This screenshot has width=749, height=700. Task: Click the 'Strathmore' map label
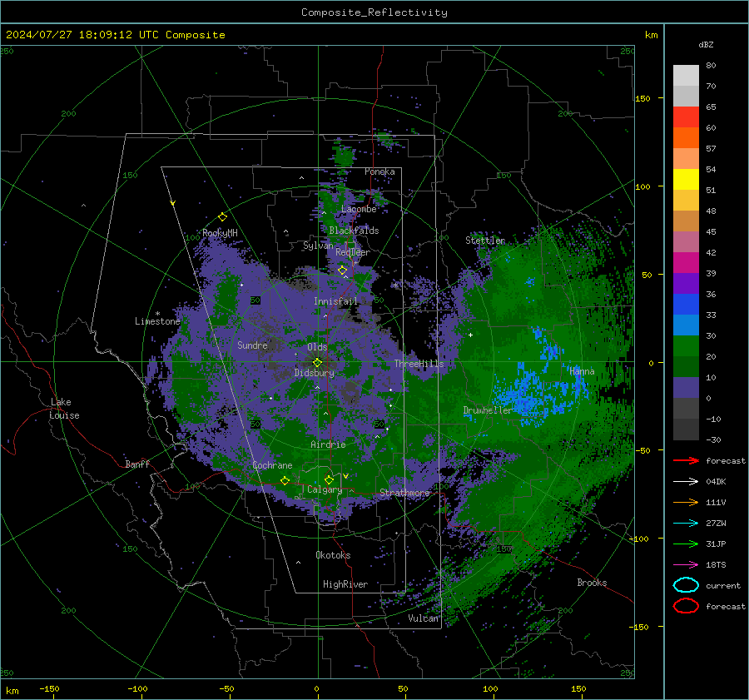click(404, 493)
